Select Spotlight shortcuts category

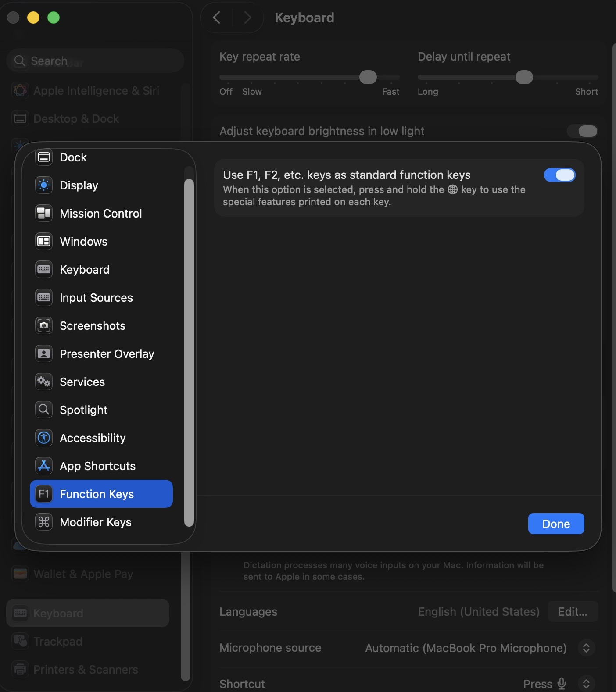pyautogui.click(x=83, y=410)
